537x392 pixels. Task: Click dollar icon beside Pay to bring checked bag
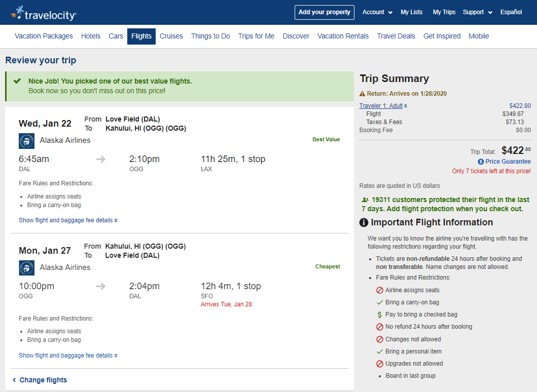pyautogui.click(x=379, y=315)
